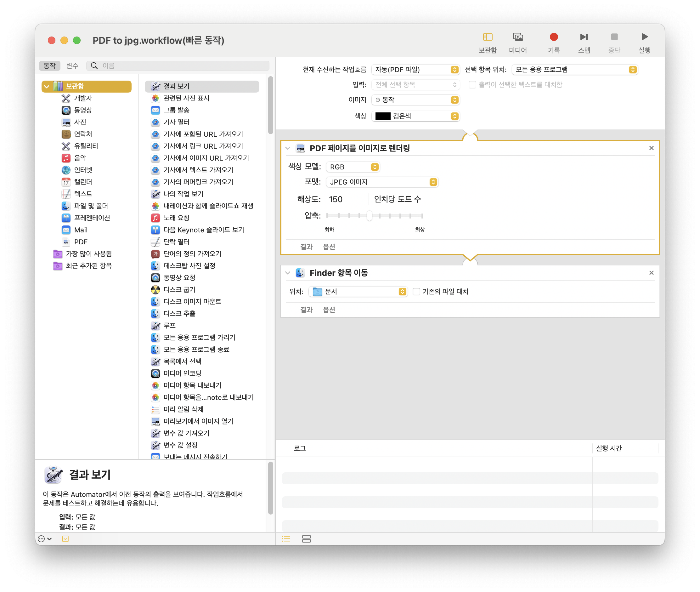The image size is (700, 592).
Task: Toggle the 보관함 library panel
Action: click(487, 42)
